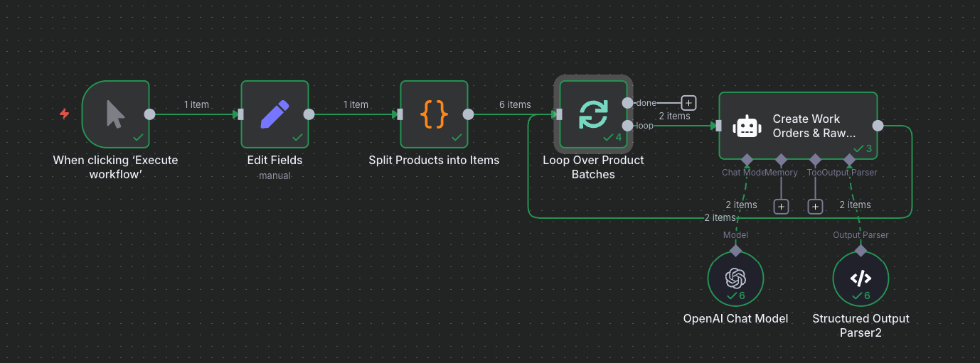Select the Loop Over Product Batches node
Viewport: 980px width, 363px height.
point(593,114)
